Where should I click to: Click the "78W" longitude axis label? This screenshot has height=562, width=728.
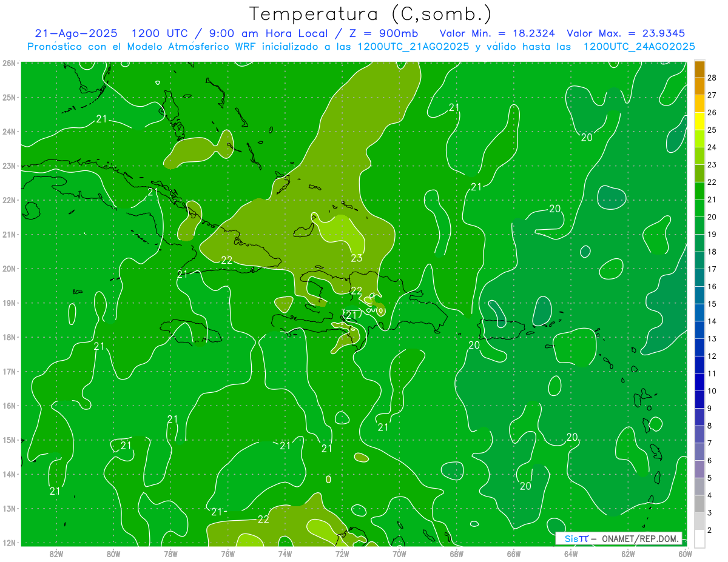click(170, 554)
